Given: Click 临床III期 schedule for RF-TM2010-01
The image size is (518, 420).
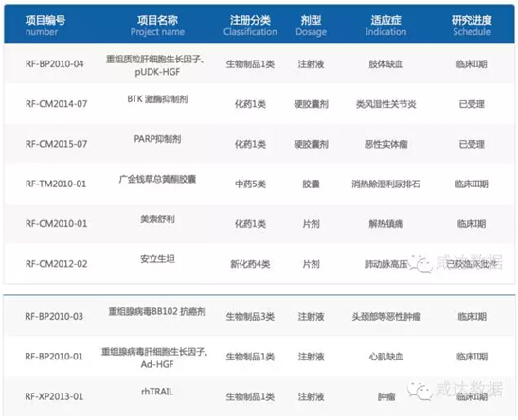Looking at the screenshot, I should pyautogui.click(x=472, y=184).
